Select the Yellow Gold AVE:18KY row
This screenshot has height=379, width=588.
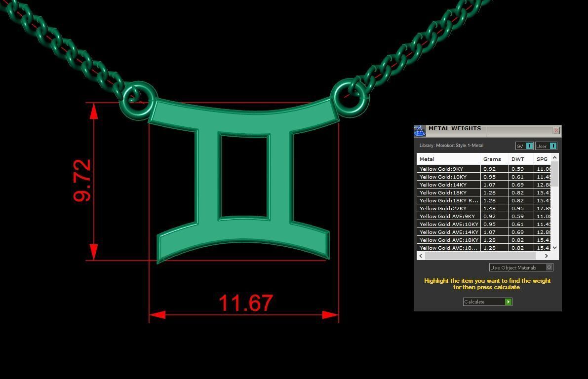[484, 240]
